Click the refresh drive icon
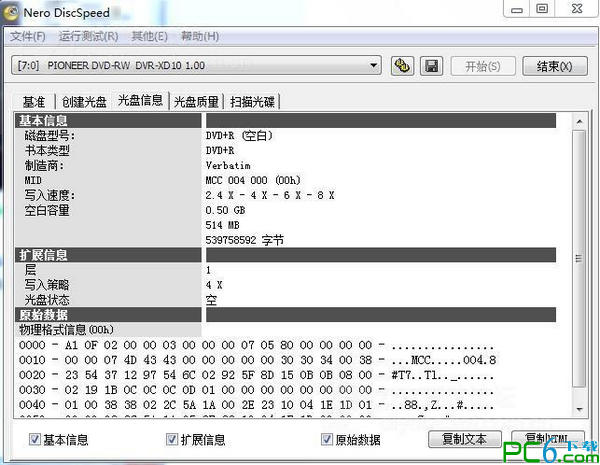This screenshot has width=600, height=465. click(x=403, y=66)
